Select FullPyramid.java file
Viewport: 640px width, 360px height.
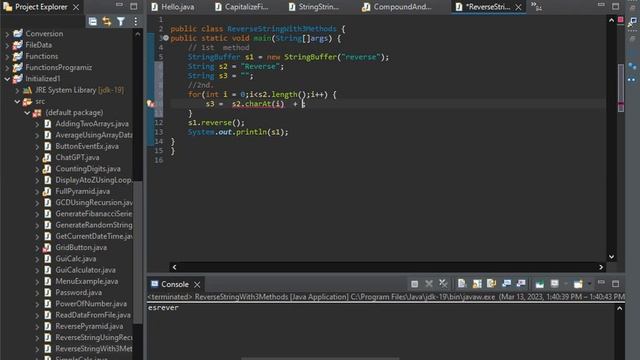[x=82, y=191]
